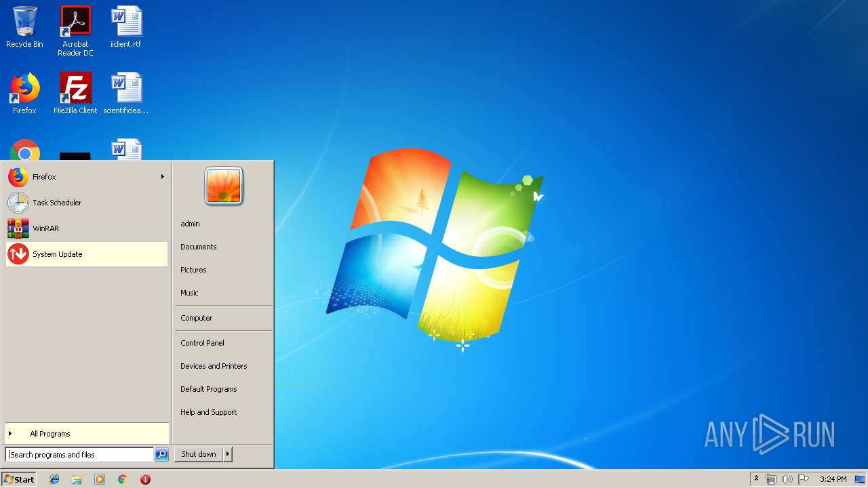The height and width of the screenshot is (488, 868).
Task: Click the user account picture
Action: (x=224, y=186)
